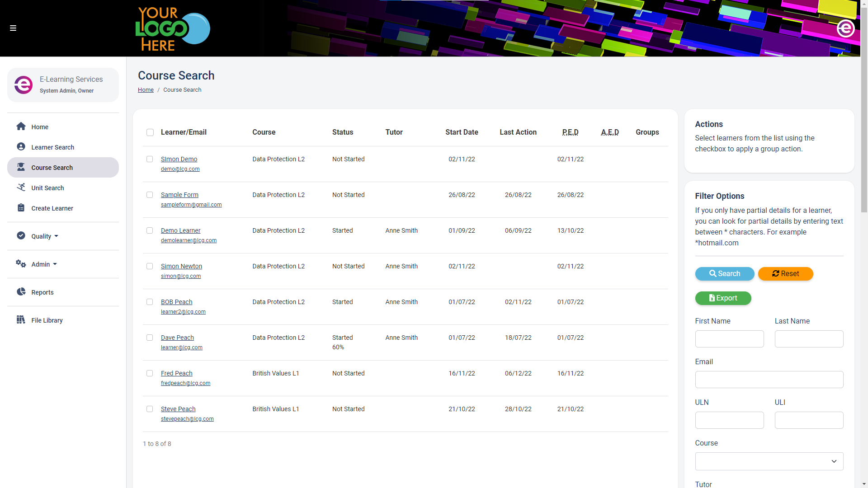Click into the First Name field

click(729, 339)
